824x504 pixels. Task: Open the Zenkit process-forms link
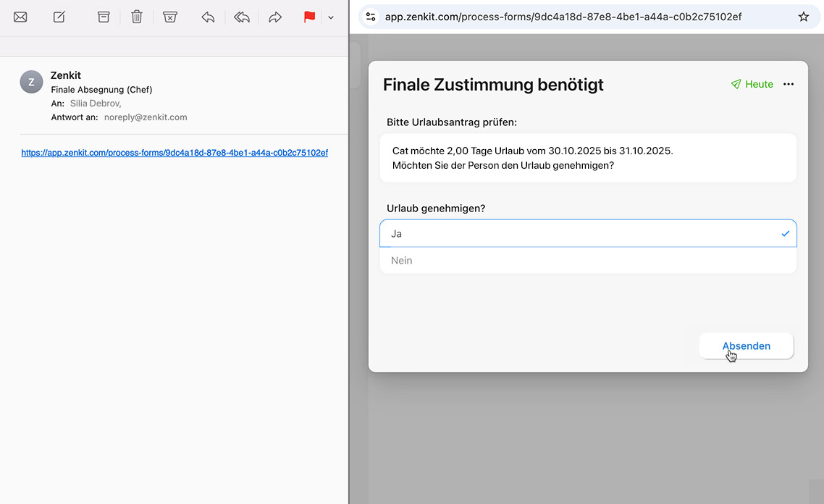[175, 153]
